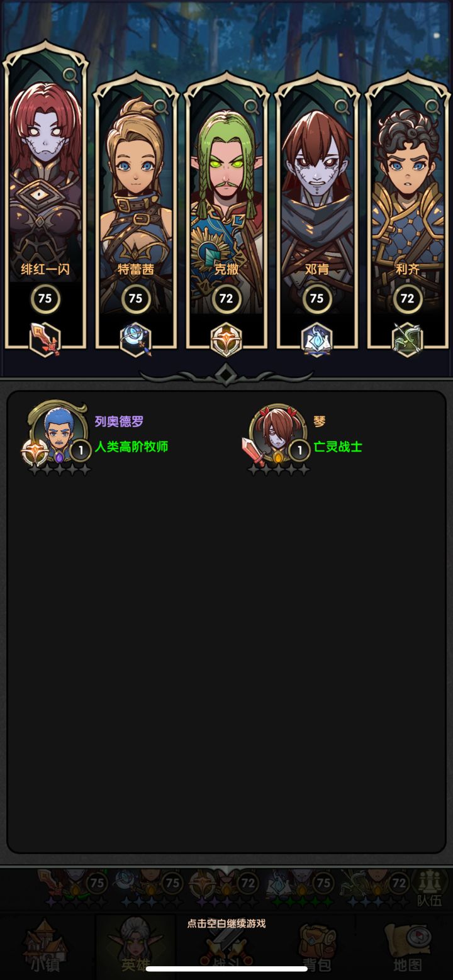
Task: Tap 特蕾茜's staff class hexagon icon
Action: 136,340
